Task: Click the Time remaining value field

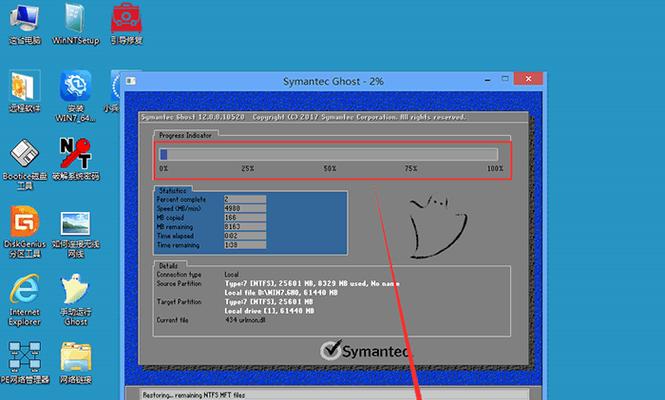Action: pyautogui.click(x=245, y=245)
